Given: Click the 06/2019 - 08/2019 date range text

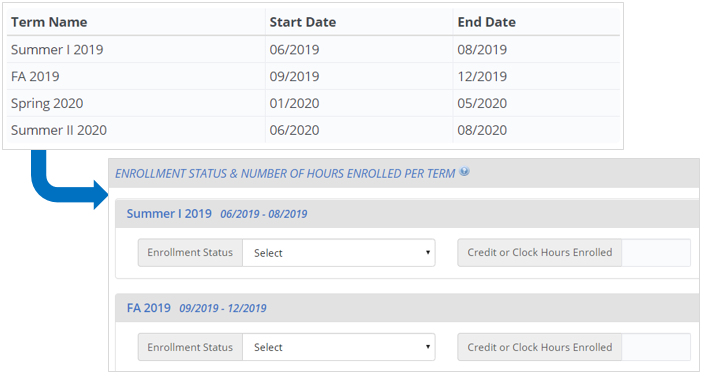Looking at the screenshot, I should (x=264, y=214).
